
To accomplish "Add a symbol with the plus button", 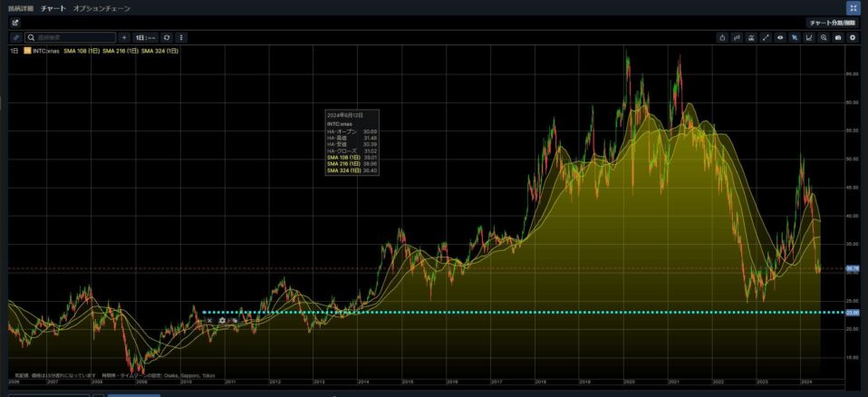I will (x=124, y=38).
